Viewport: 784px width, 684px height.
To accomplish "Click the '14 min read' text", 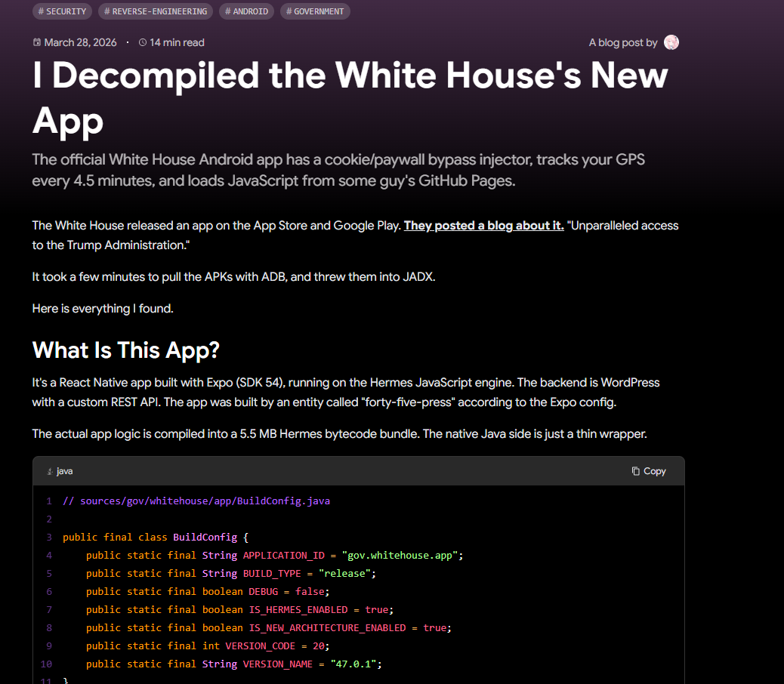I will pos(177,42).
